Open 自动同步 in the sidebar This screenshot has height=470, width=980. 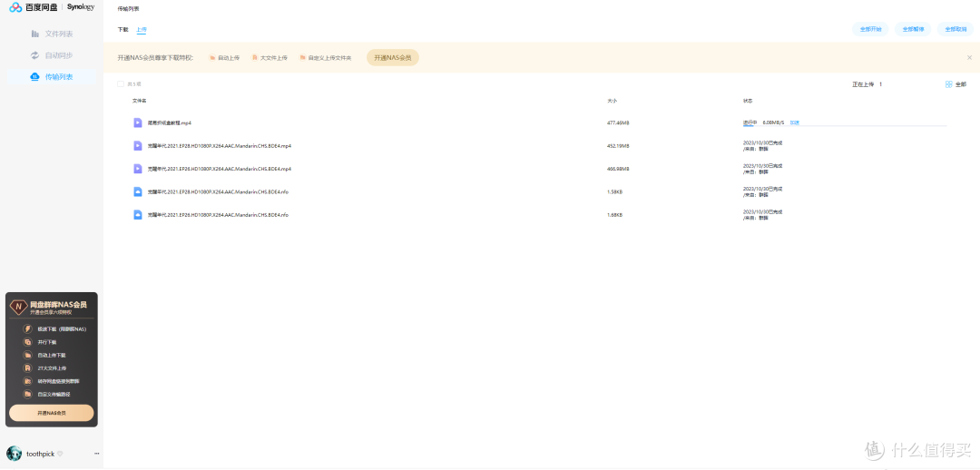[59, 55]
